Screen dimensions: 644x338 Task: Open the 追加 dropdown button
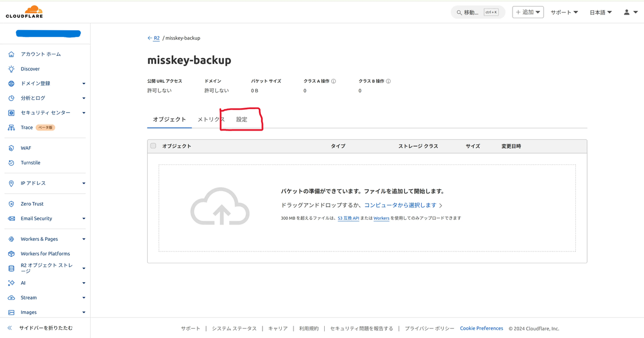[x=528, y=12]
